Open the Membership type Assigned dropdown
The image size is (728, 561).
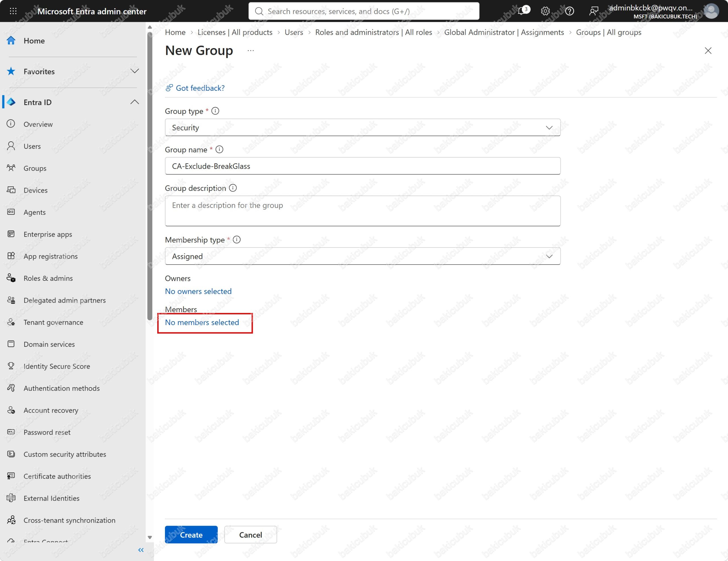pos(363,256)
